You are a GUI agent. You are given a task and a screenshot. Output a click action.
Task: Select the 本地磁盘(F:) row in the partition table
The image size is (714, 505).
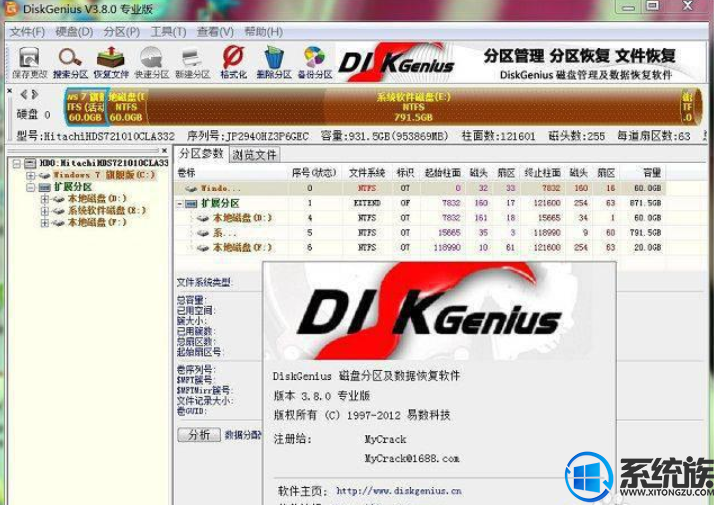(x=419, y=248)
